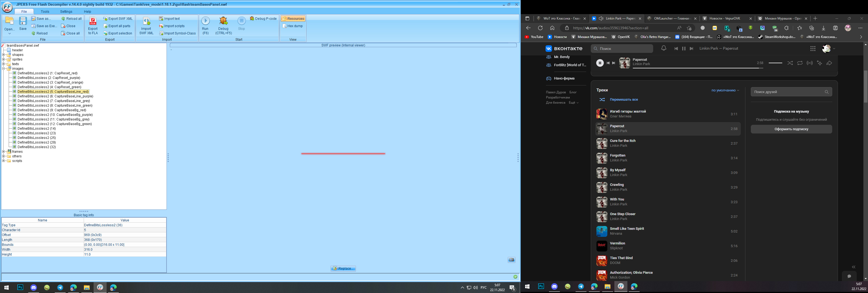This screenshot has width=868, height=293.
Task: Click the Import SWF XML icon
Action: pyautogui.click(x=146, y=22)
